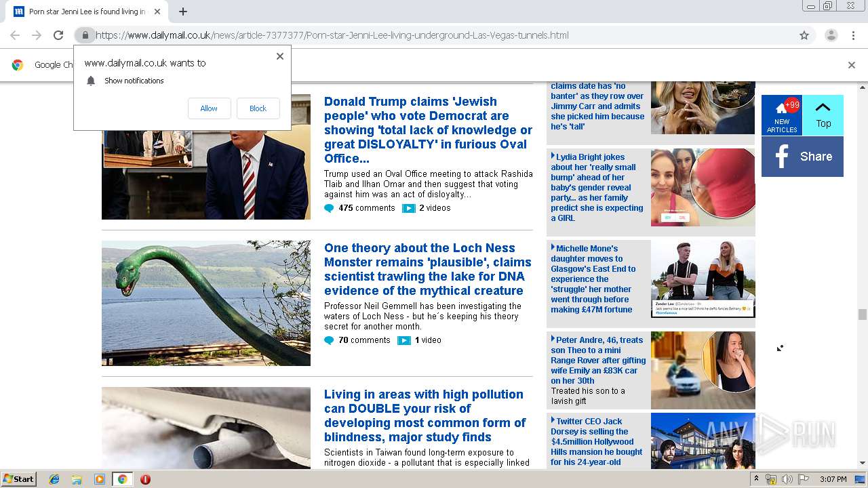Show hidden system tray icons arrow
Viewport: 868px width, 488px height.
(x=756, y=479)
